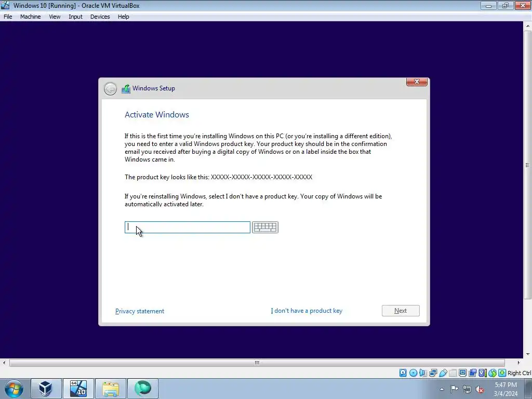Close the Windows Setup dialog
This screenshot has height=399, width=532.
(417, 82)
